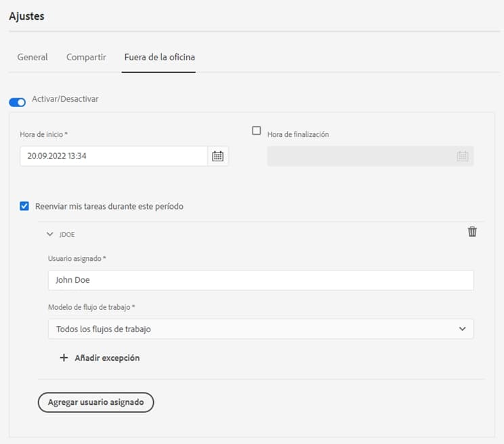This screenshot has height=444, width=504.
Task: Click the JDOE section header label
Action: pyautogui.click(x=67, y=234)
